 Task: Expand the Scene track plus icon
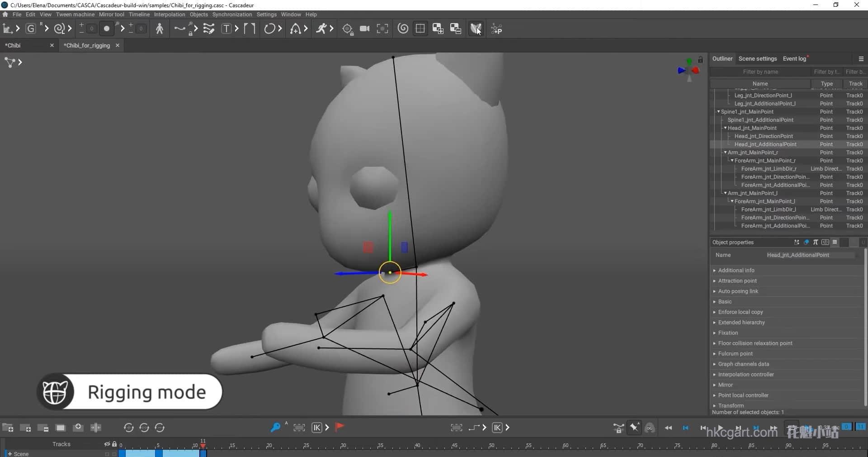9,454
